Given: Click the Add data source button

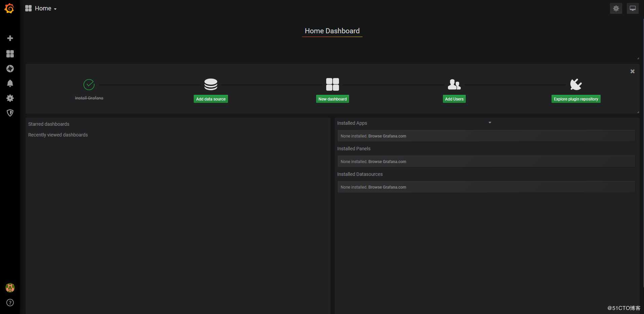Looking at the screenshot, I should [211, 99].
